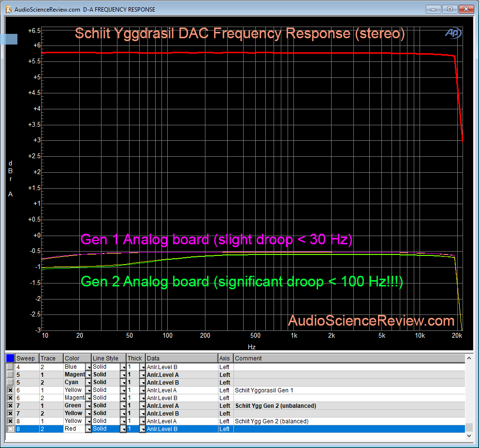Click the Trace column header
Image resolution: width=479 pixels, height=448 pixels.
click(51, 358)
